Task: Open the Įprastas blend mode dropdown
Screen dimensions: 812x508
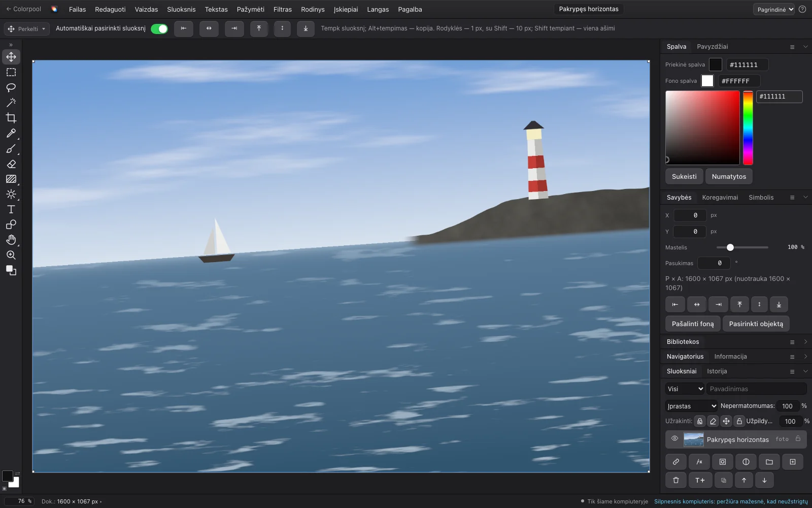Action: [691, 406]
